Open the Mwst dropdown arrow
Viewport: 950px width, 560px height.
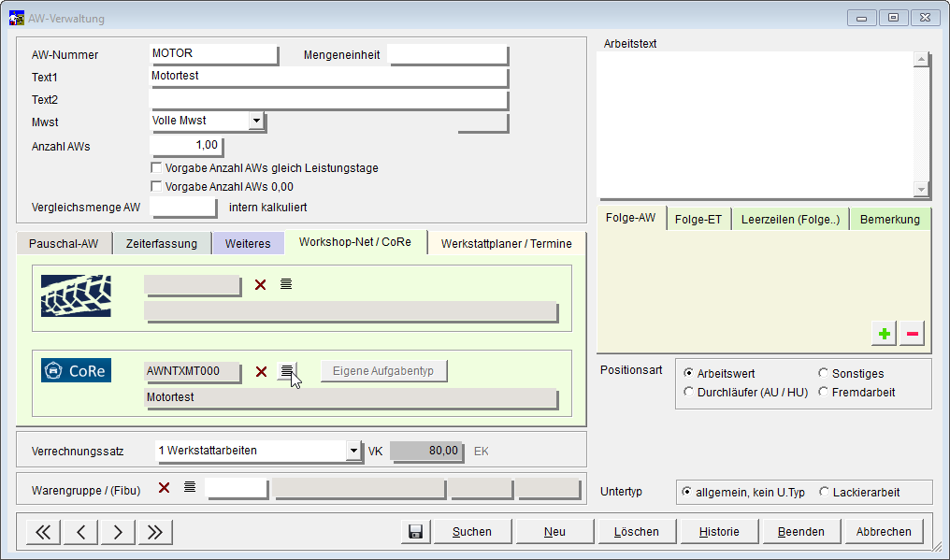pyautogui.click(x=256, y=121)
